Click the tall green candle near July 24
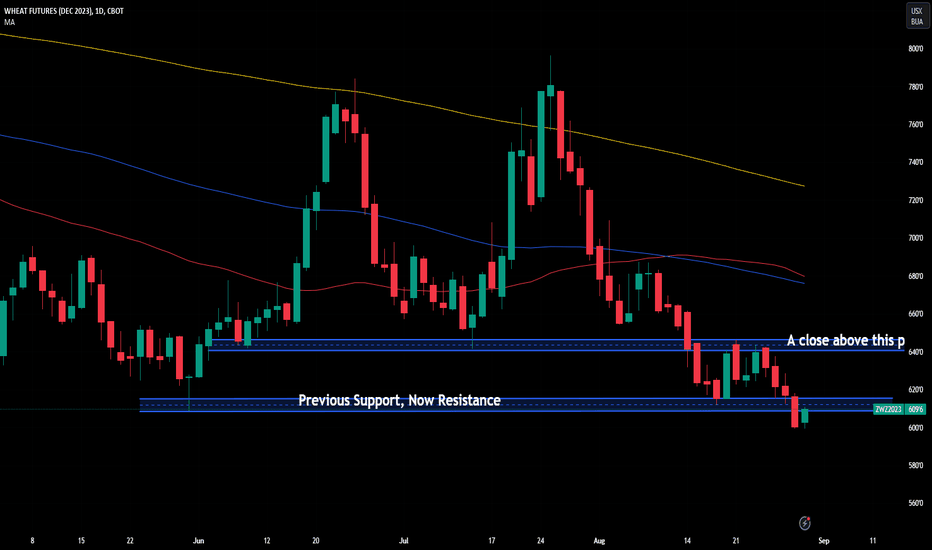Image resolution: width=932 pixels, height=550 pixels. pyautogui.click(x=541, y=144)
